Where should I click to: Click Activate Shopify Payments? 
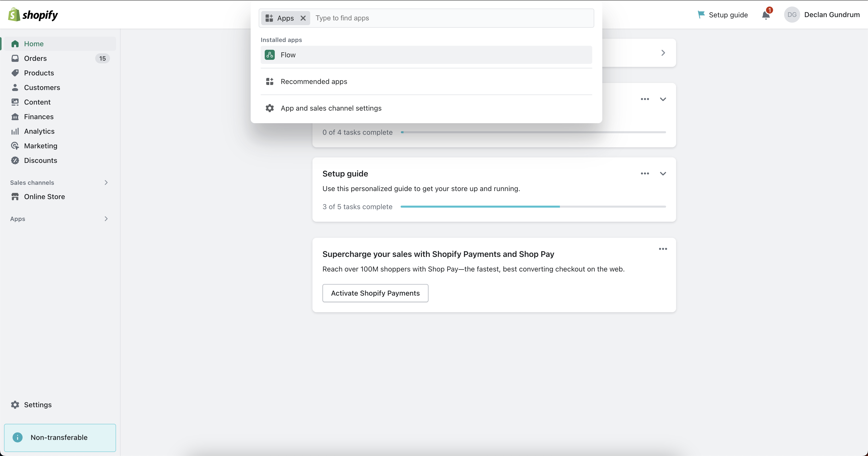(375, 293)
